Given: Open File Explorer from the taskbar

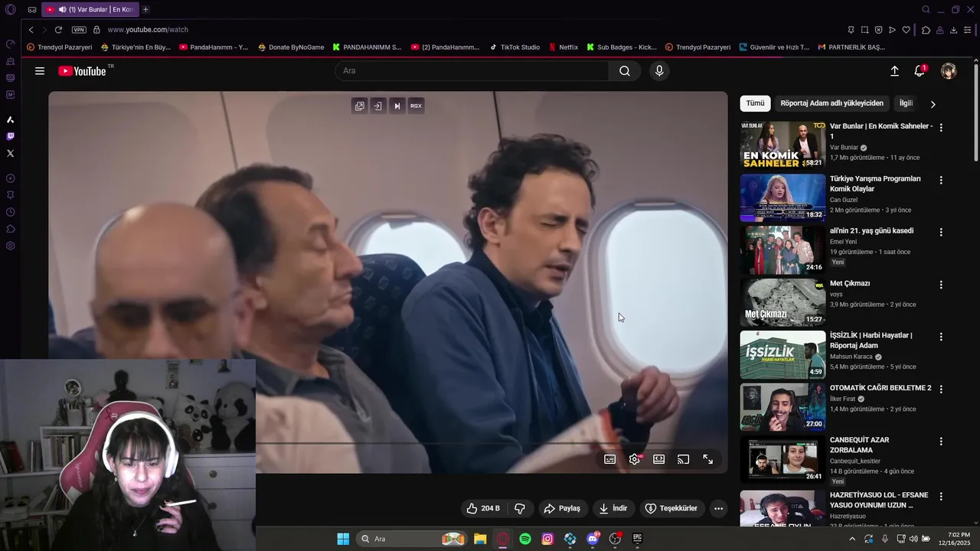Looking at the screenshot, I should 480,539.
